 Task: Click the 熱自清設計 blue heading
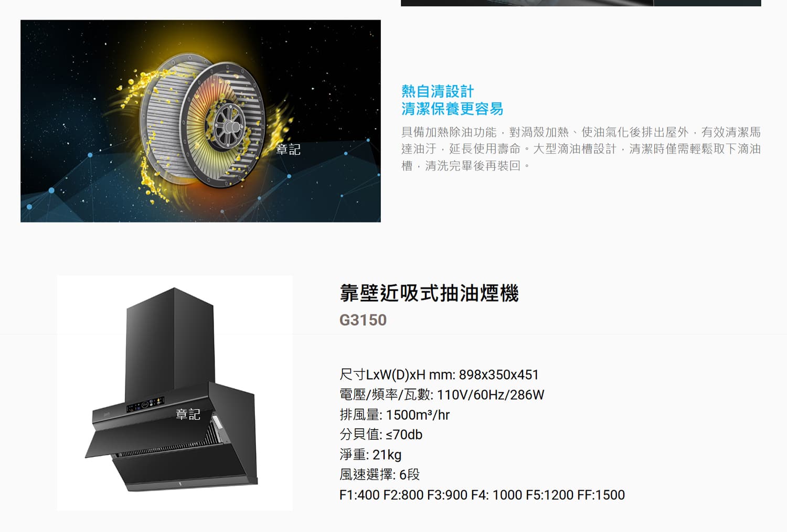click(x=438, y=91)
